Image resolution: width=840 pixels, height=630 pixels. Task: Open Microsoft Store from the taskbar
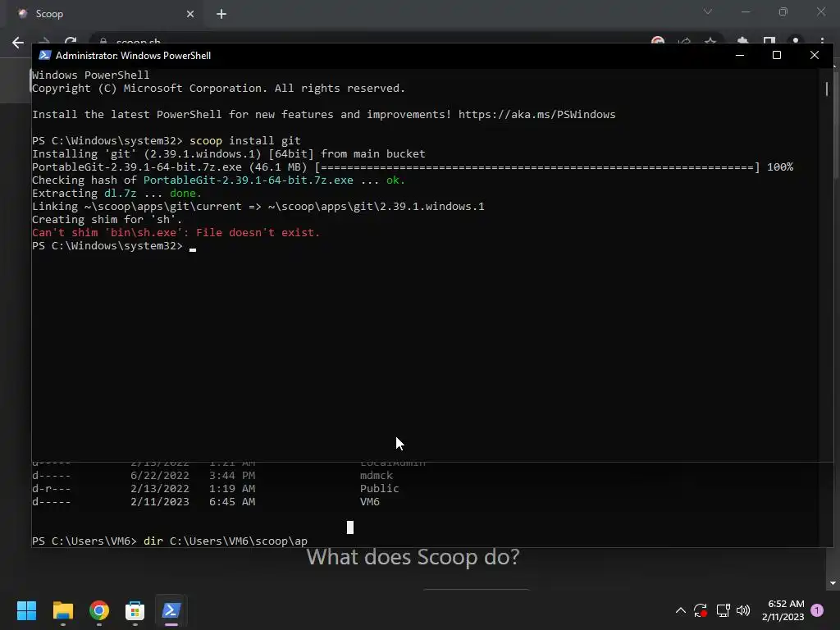(135, 610)
